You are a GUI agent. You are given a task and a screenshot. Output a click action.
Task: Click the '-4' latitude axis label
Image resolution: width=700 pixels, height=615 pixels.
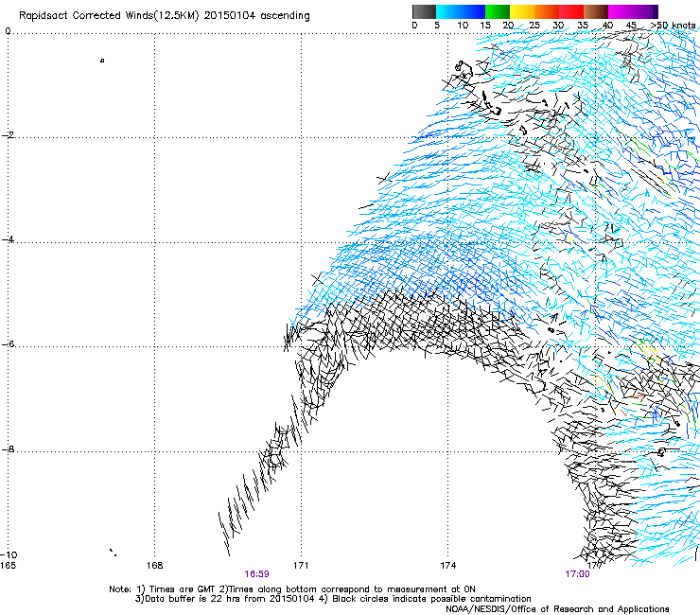pos(9,239)
